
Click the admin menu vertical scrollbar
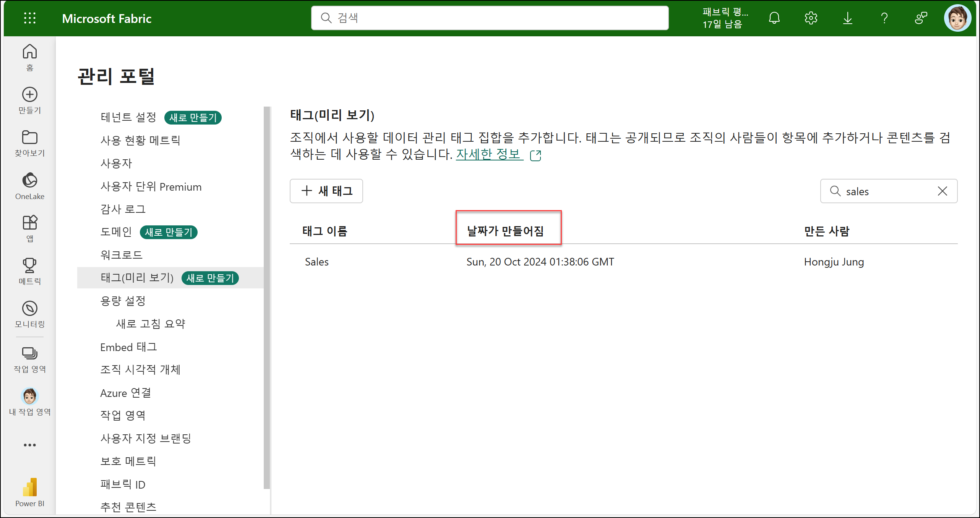coord(267,298)
